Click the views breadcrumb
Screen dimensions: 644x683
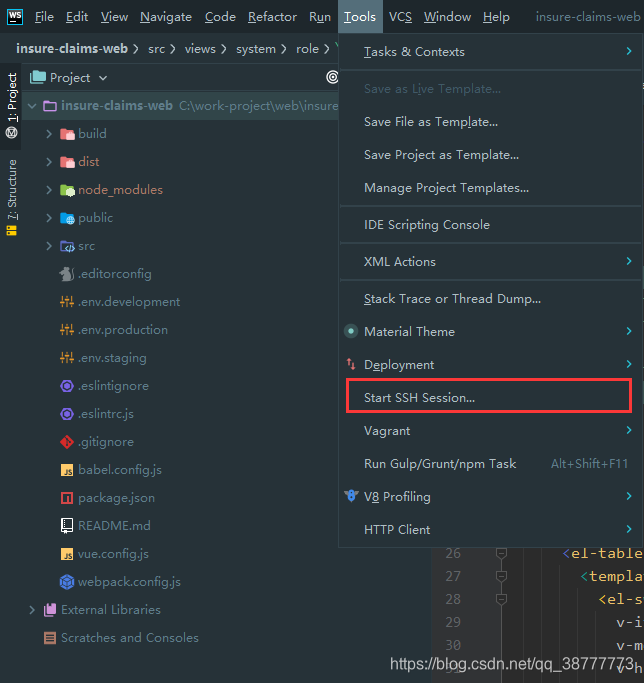(x=200, y=49)
